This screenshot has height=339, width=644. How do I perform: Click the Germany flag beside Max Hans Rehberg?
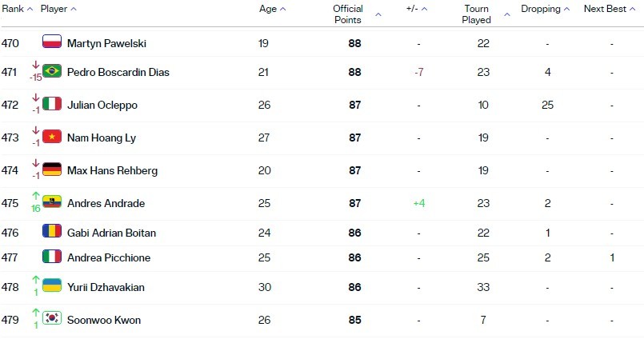52,169
